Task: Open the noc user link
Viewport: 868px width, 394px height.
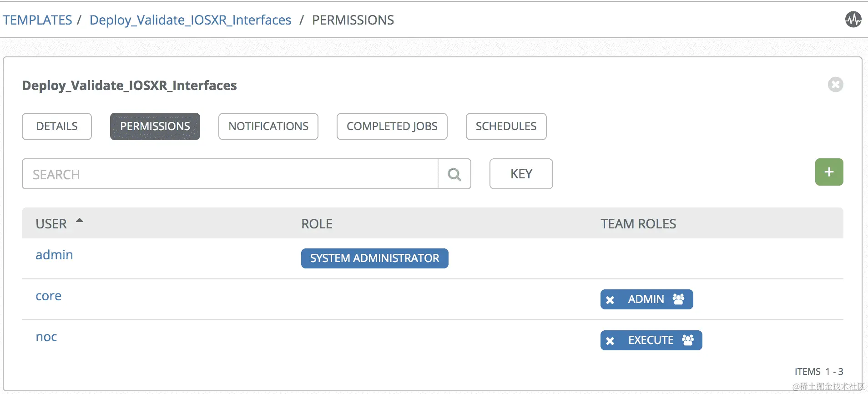Action: point(46,337)
